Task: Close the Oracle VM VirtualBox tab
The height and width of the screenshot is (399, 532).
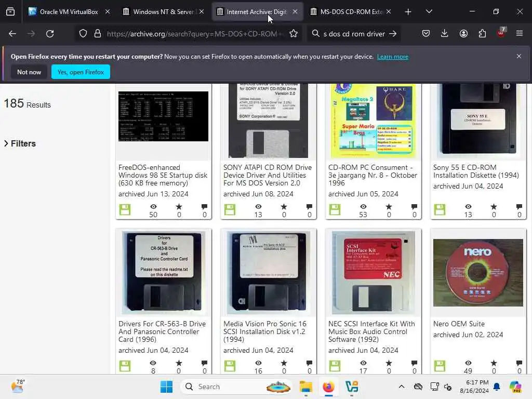Action: 108,11
